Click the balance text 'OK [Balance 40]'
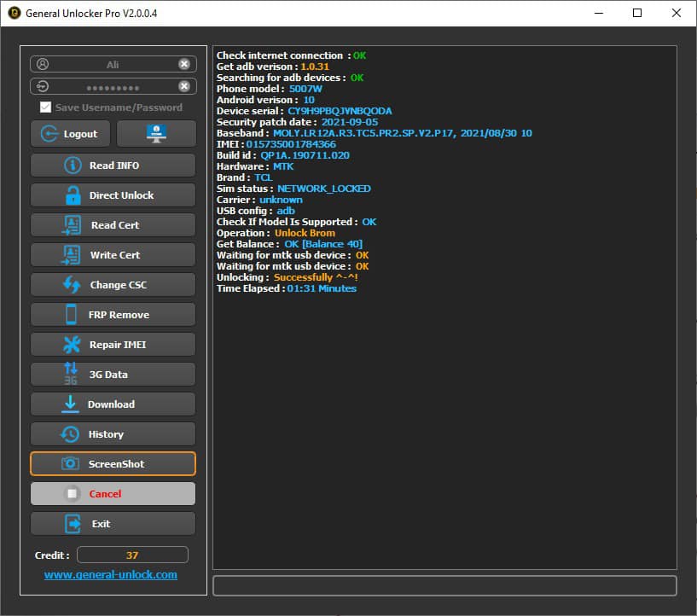The height and width of the screenshot is (616, 697). 323,244
